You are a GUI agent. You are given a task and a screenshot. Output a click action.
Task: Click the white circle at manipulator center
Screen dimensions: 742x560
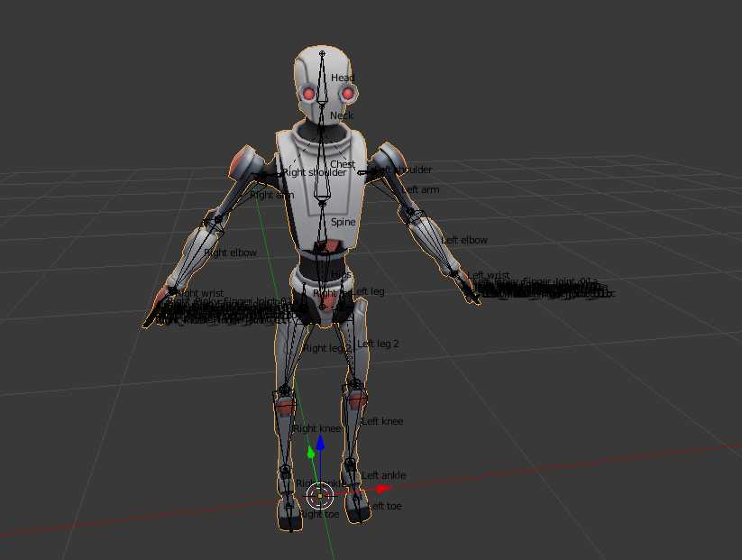[x=320, y=494]
